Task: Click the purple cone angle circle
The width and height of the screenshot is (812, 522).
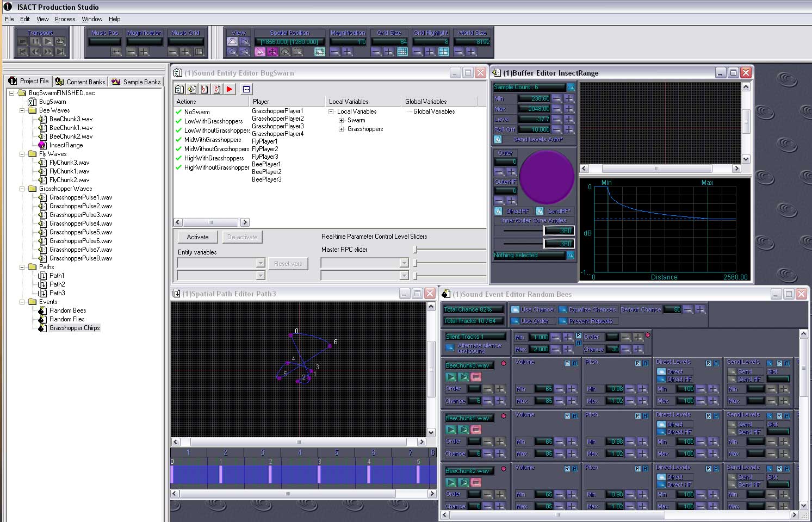Action: 547,177
